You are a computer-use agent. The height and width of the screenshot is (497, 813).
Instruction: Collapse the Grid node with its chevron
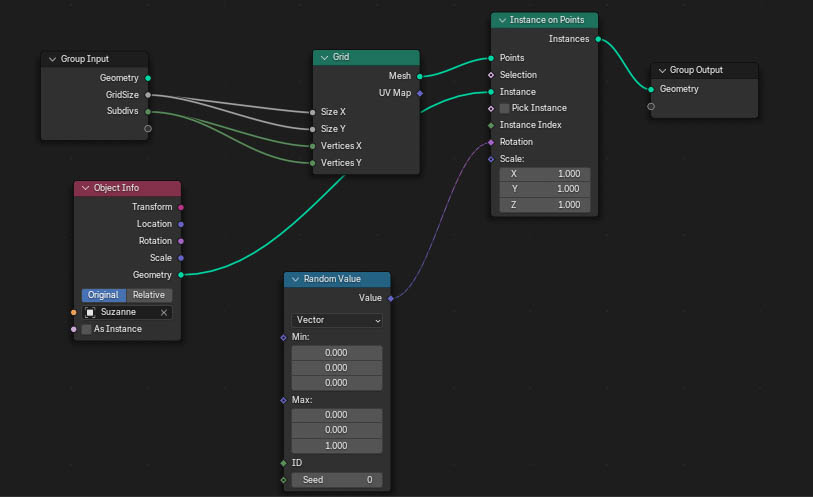pos(324,58)
